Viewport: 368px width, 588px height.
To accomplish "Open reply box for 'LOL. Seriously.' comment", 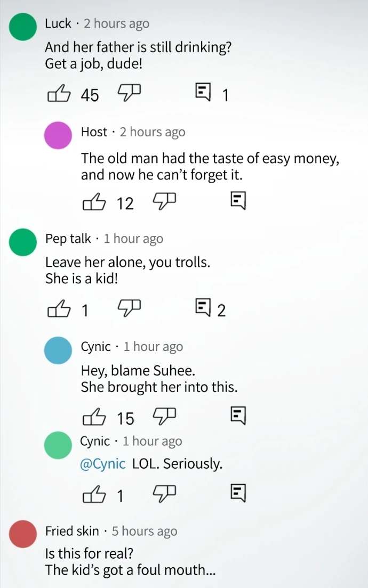I will 238,494.
